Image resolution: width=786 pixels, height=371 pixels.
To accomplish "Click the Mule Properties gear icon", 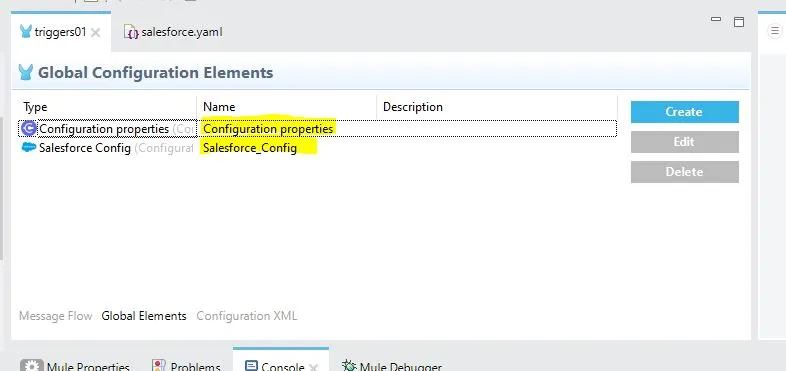I will pos(32,365).
